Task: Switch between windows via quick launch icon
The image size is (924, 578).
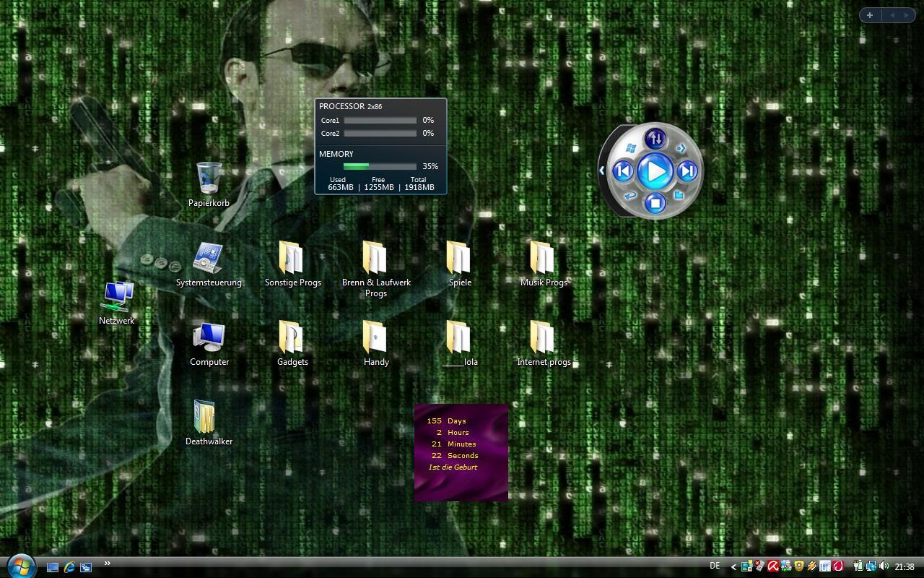Action: (x=86, y=567)
